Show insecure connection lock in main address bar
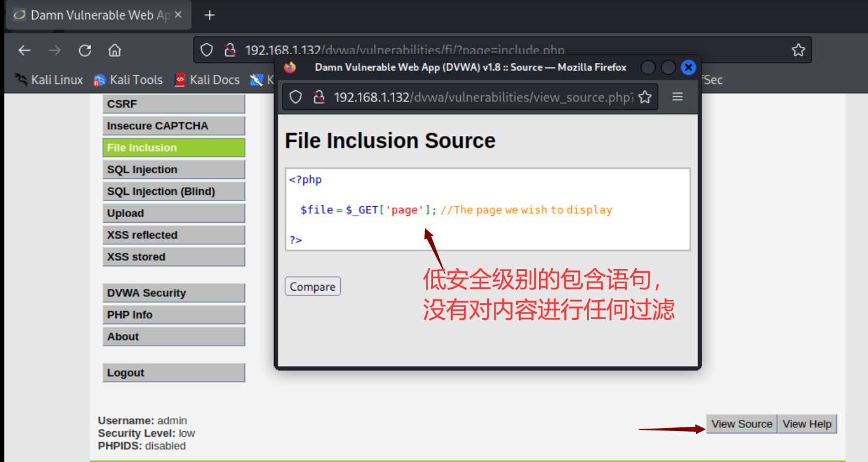868x462 pixels. tap(230, 50)
